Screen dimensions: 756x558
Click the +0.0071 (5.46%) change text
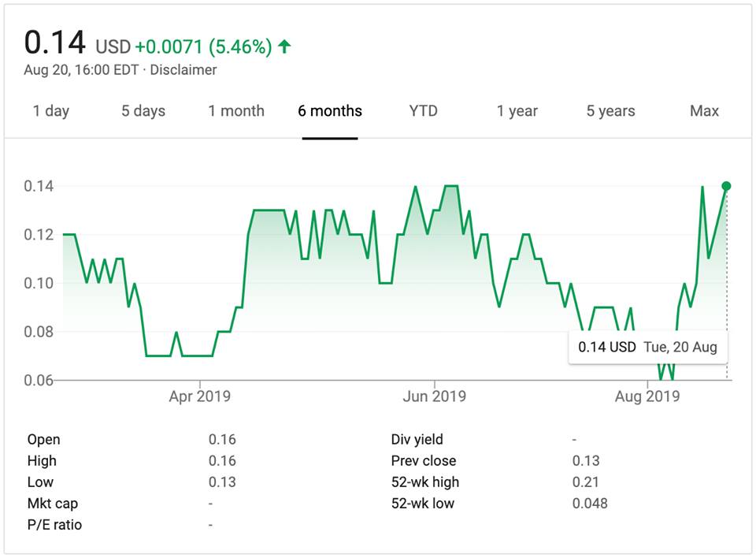click(203, 47)
